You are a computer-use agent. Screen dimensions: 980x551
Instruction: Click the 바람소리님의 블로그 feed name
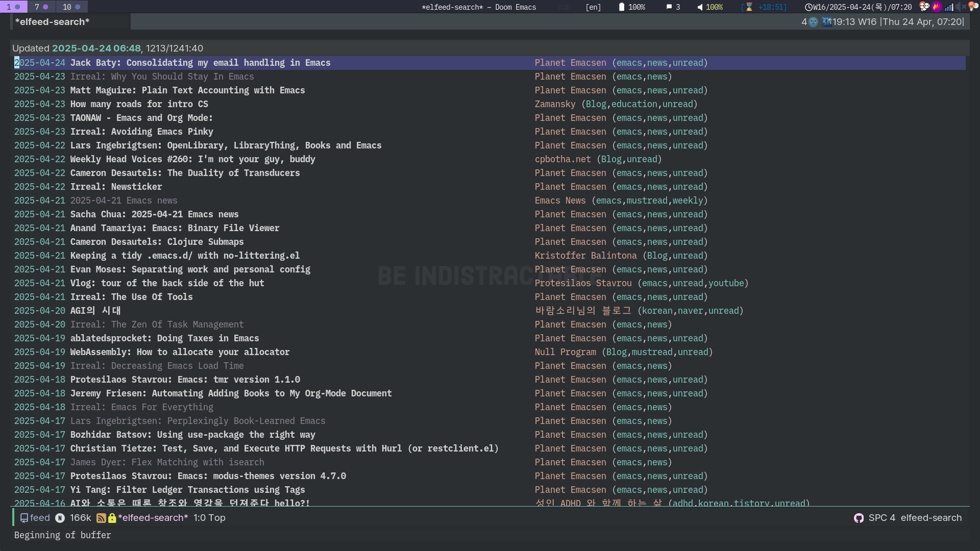click(x=583, y=311)
